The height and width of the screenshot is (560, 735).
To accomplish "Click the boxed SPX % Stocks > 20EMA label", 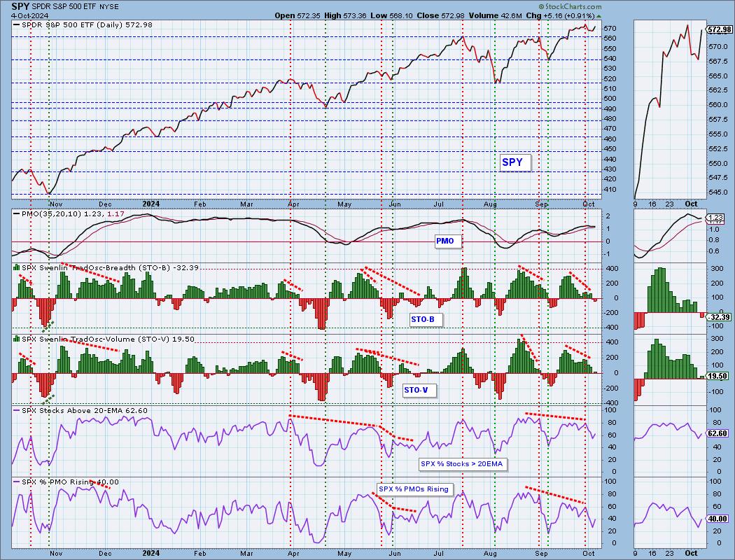I will point(462,464).
